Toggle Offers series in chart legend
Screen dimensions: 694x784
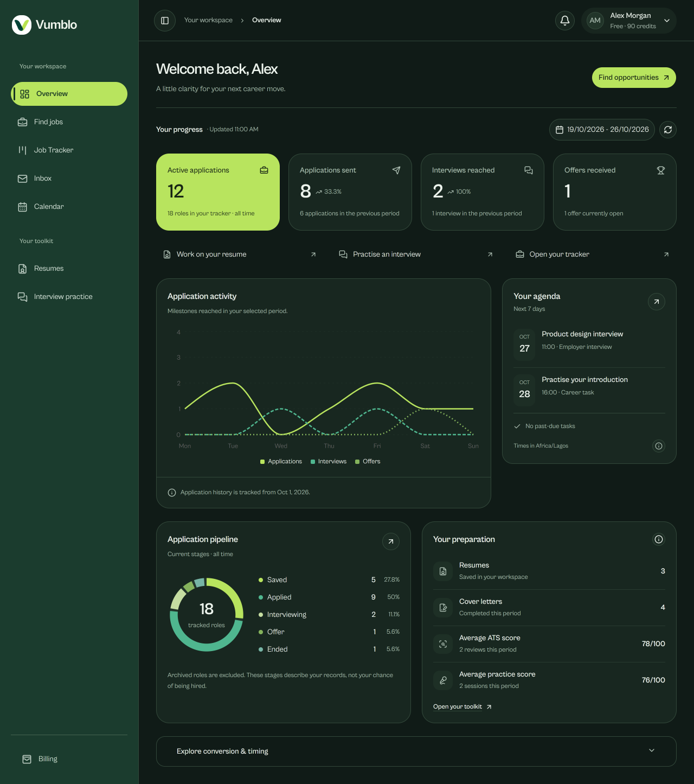click(x=368, y=462)
